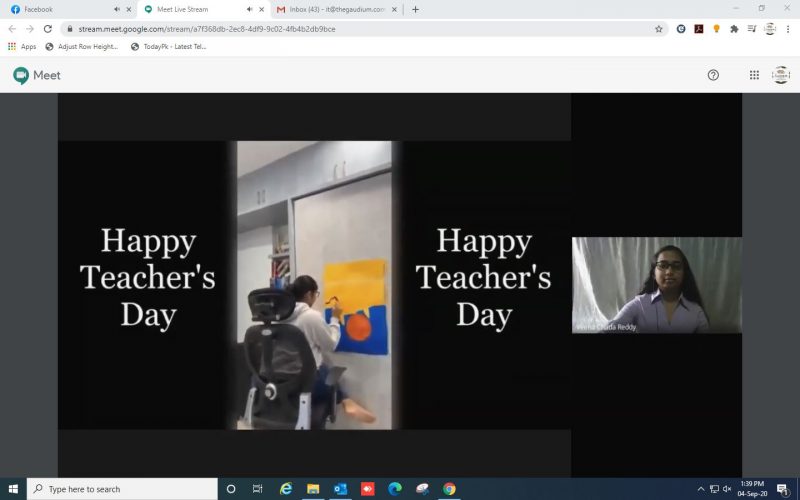The width and height of the screenshot is (800, 500).
Task: Click the Meet logo in the header
Action: (x=37, y=75)
